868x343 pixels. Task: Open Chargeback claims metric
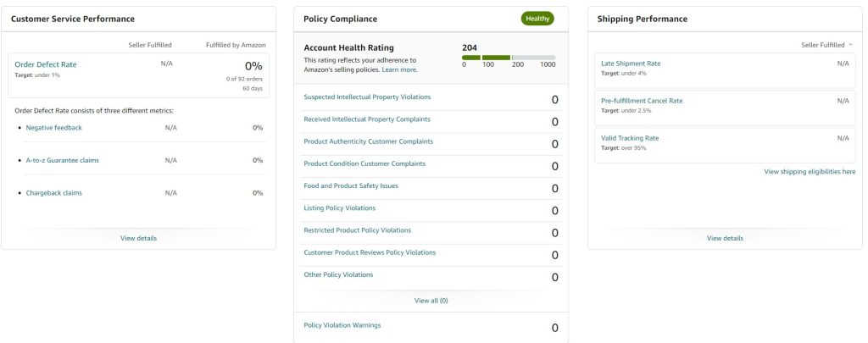(53, 193)
